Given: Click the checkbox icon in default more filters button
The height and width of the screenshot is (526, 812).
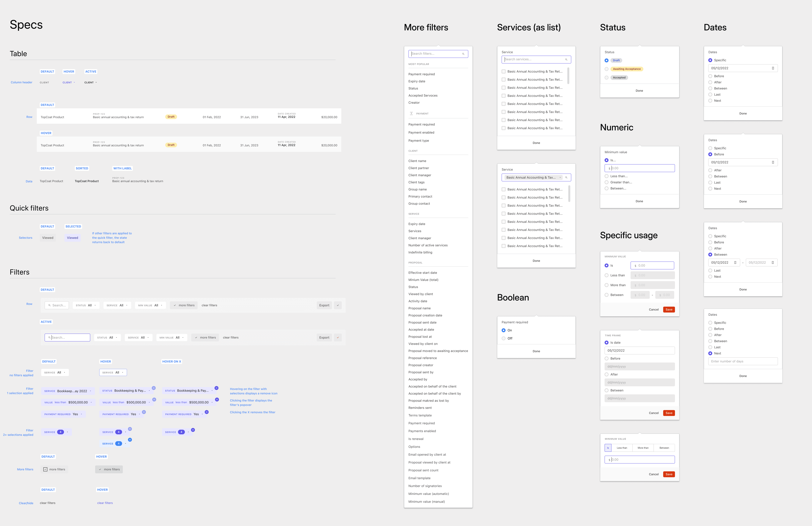Looking at the screenshot, I should [x=45, y=469].
